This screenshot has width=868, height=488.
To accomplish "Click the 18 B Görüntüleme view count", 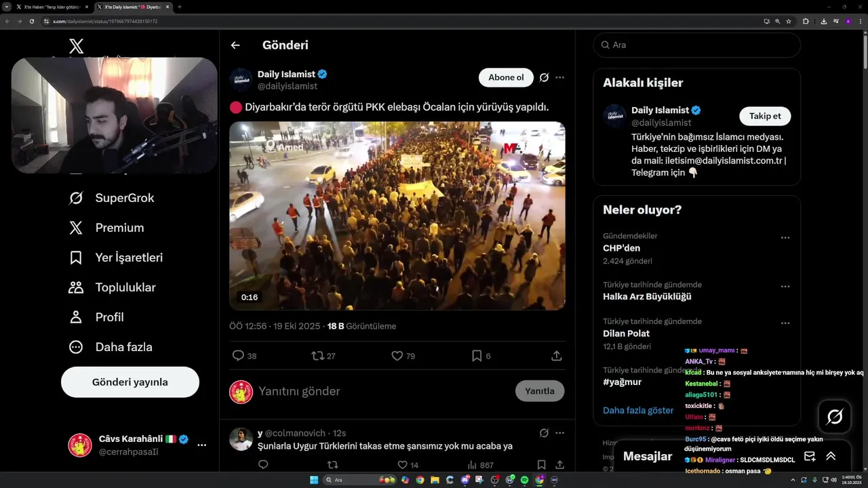I will (361, 326).
